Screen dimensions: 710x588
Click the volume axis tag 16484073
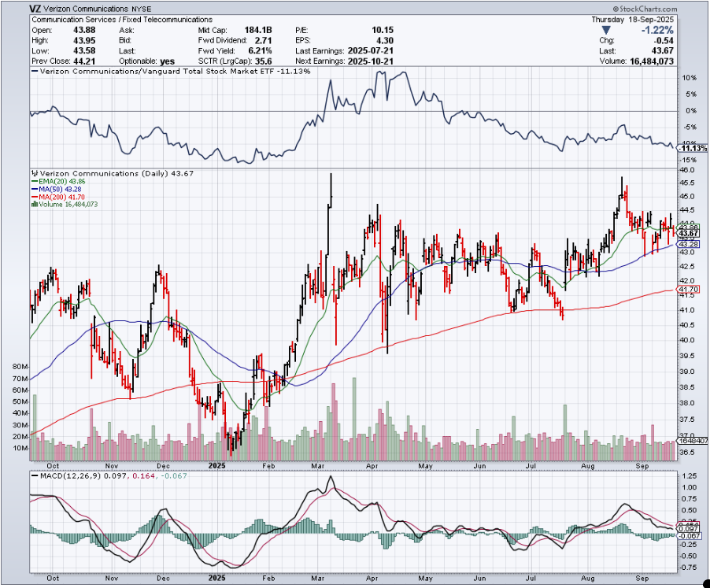click(692, 441)
